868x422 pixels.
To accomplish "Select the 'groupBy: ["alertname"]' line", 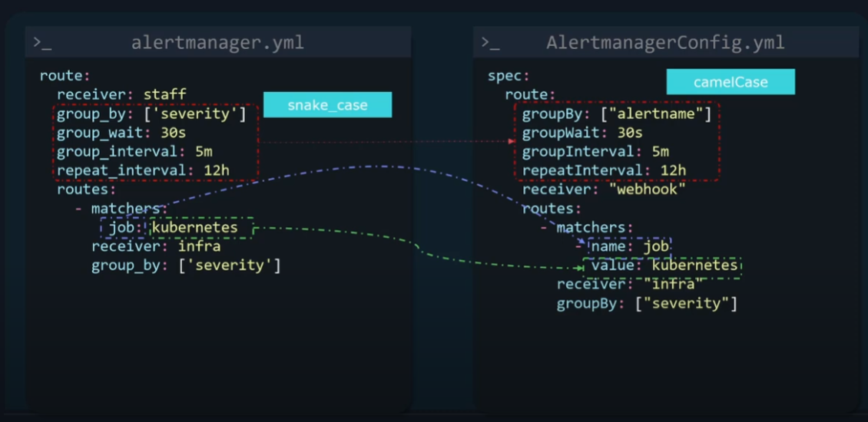I will click(617, 114).
